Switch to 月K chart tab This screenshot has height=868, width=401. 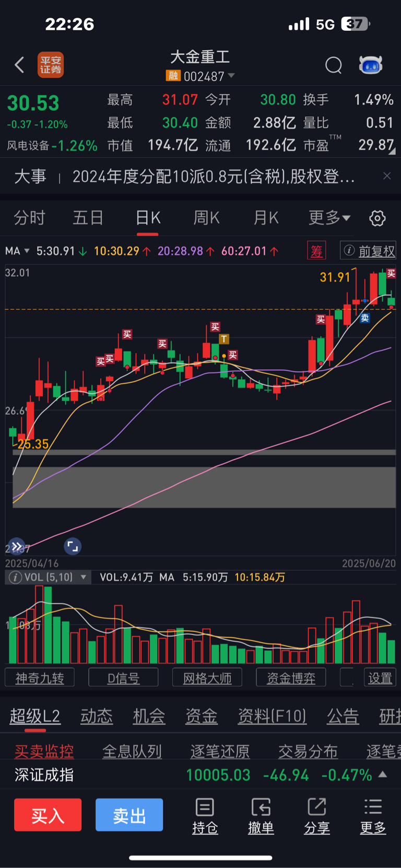266,217
